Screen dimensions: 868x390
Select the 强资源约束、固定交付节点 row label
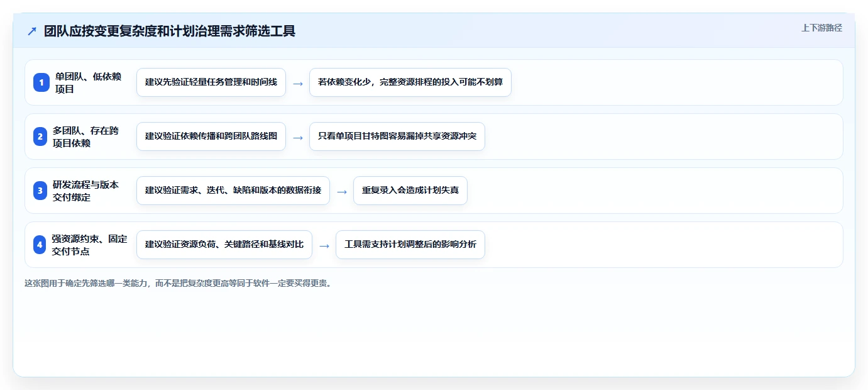point(89,245)
